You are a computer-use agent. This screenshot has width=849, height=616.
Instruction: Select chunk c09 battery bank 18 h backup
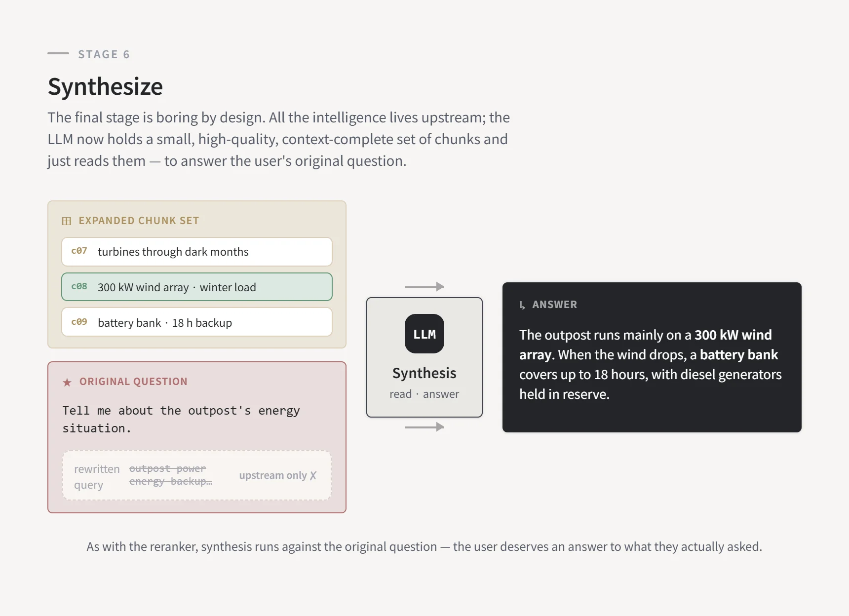(197, 322)
